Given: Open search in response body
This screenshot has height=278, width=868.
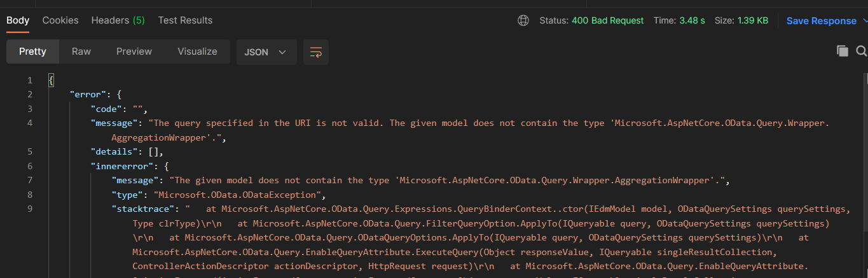Looking at the screenshot, I should [862, 51].
